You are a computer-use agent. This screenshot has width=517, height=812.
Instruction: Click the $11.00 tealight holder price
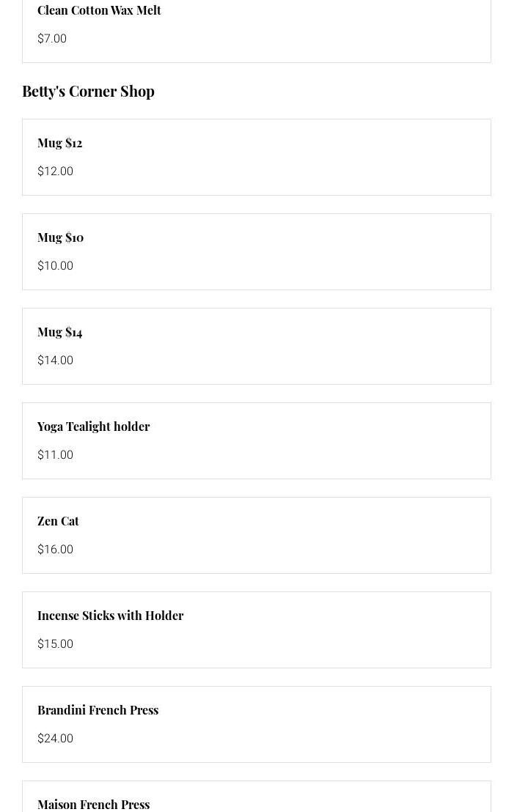55,455
